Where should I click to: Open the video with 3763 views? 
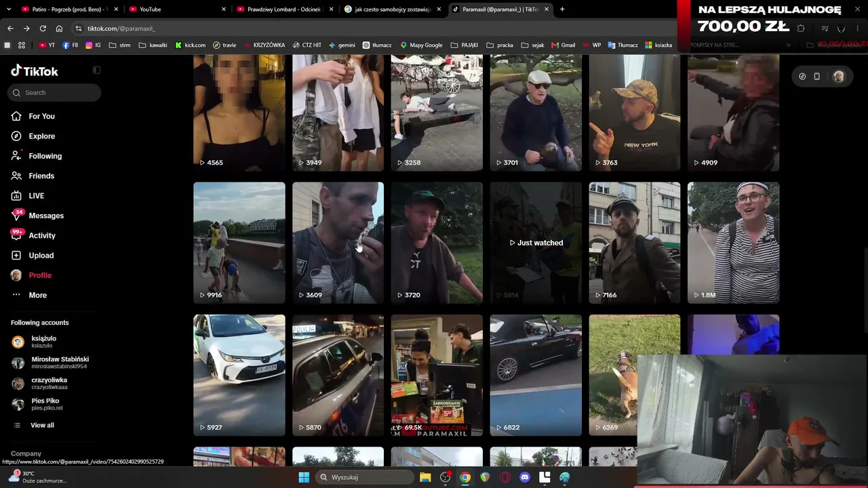point(635,113)
